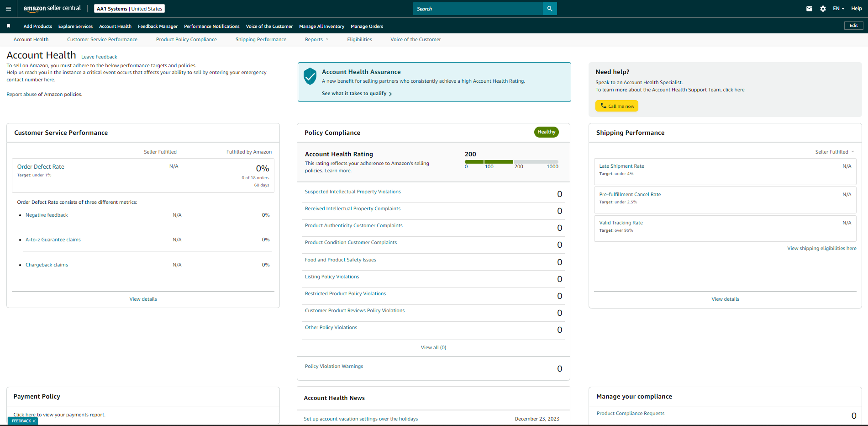Open Received Intellectual Property Complaints

[352, 209]
